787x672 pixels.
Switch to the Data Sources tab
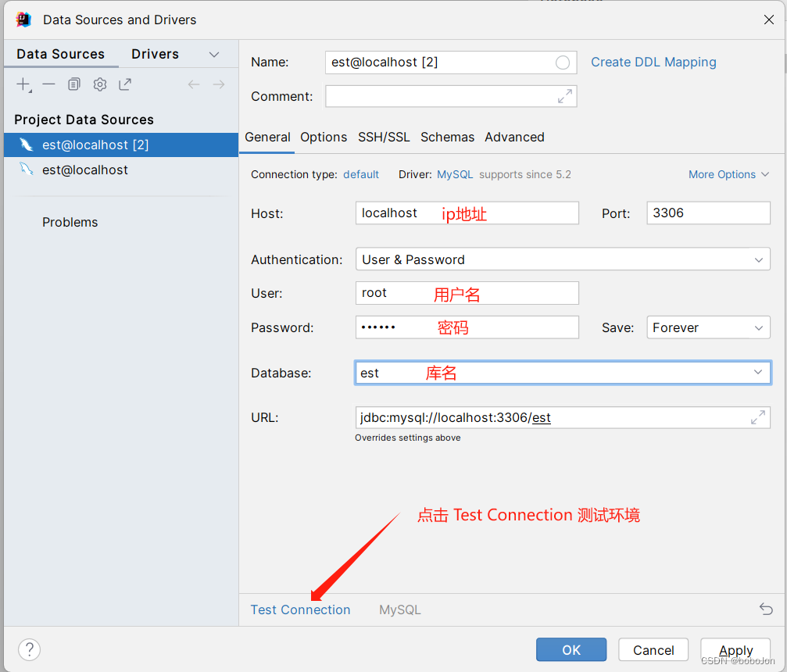pos(61,54)
